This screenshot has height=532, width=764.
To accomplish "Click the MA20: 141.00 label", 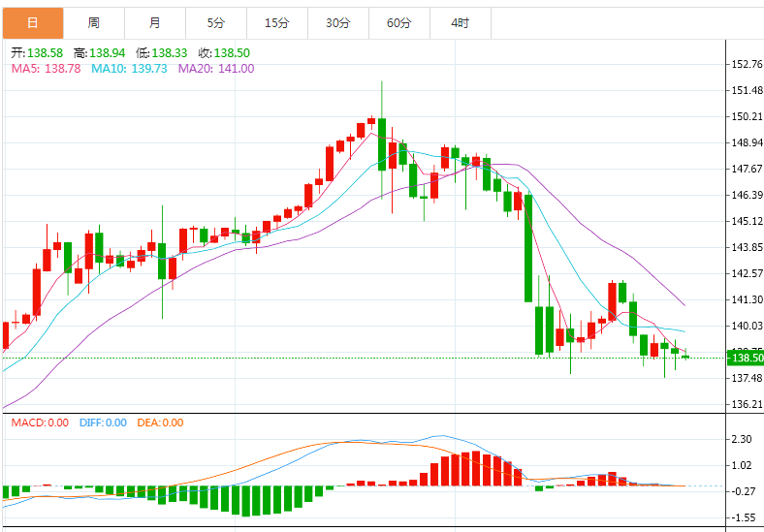I will 216,69.
